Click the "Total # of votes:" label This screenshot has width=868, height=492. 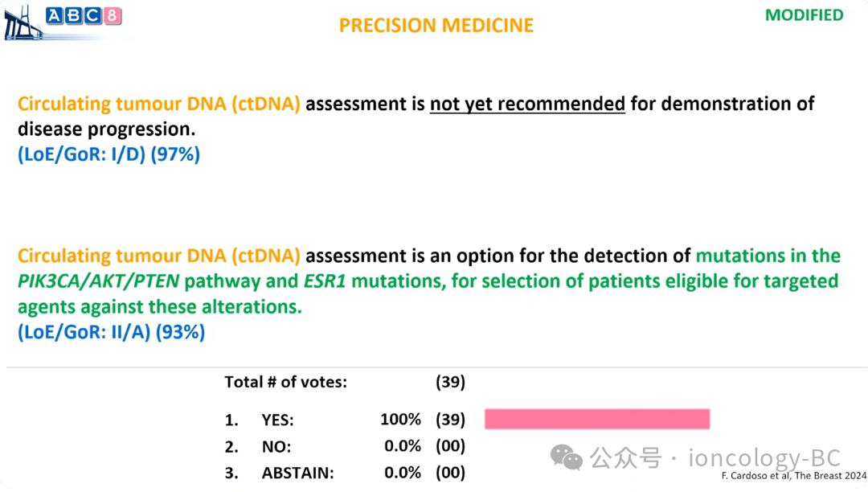click(x=285, y=383)
